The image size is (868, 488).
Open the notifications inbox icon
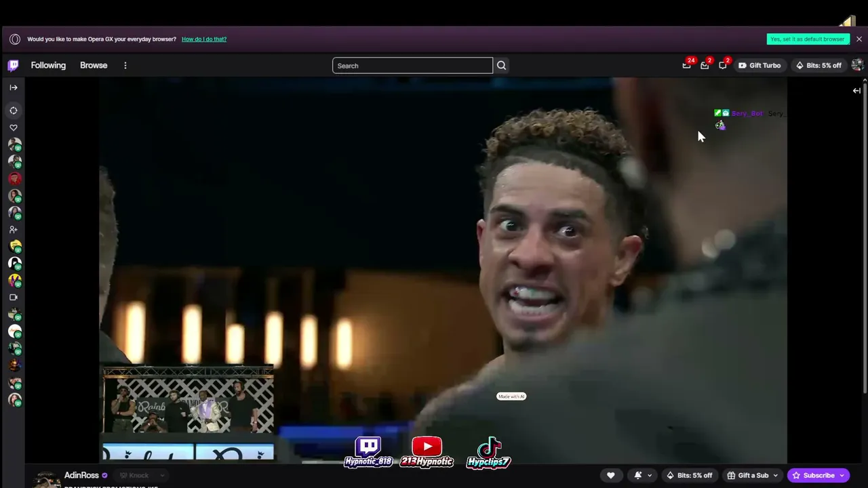(x=705, y=65)
